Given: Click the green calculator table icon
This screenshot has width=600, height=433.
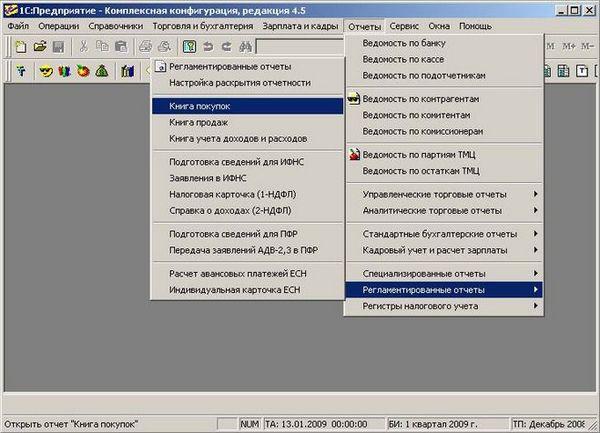Looking at the screenshot, I should pos(563,71).
